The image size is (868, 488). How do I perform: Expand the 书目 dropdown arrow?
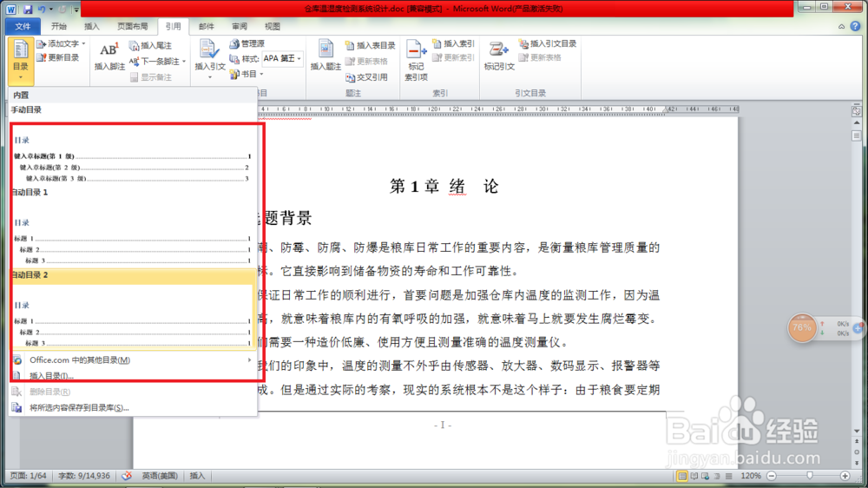pyautogui.click(x=261, y=74)
